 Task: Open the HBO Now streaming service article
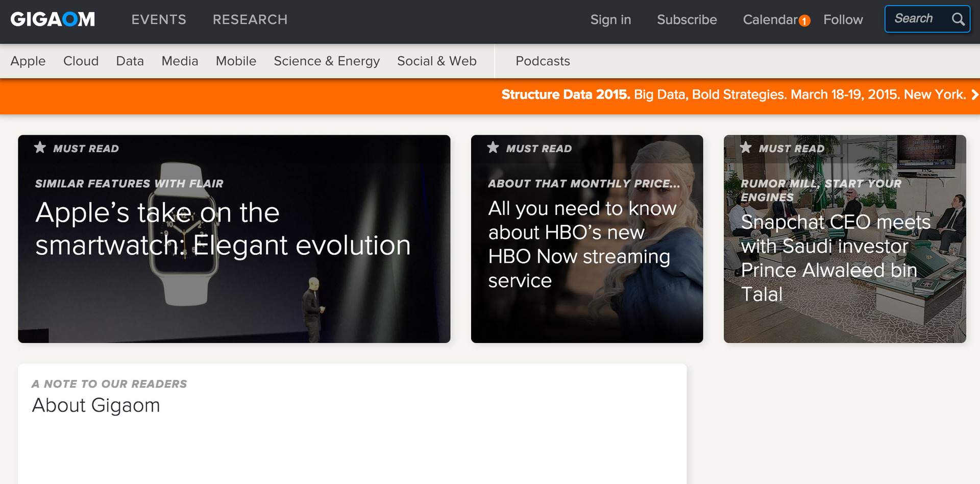pyautogui.click(x=582, y=245)
